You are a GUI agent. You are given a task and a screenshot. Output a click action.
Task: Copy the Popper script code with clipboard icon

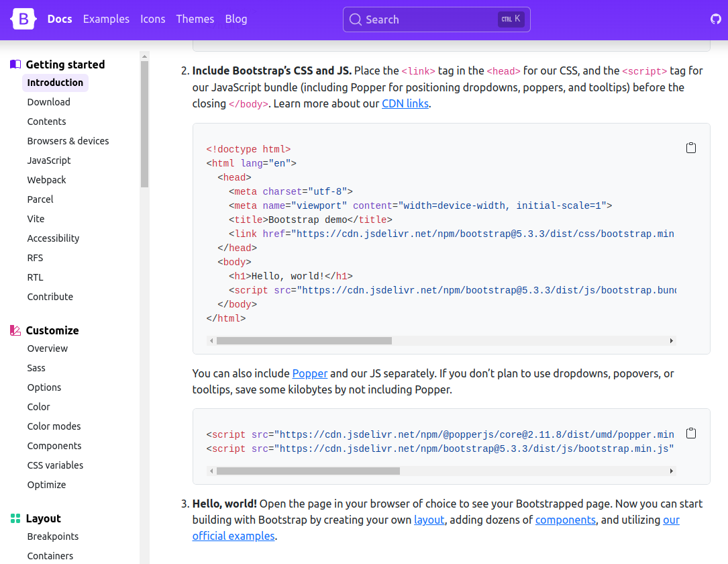pos(691,433)
